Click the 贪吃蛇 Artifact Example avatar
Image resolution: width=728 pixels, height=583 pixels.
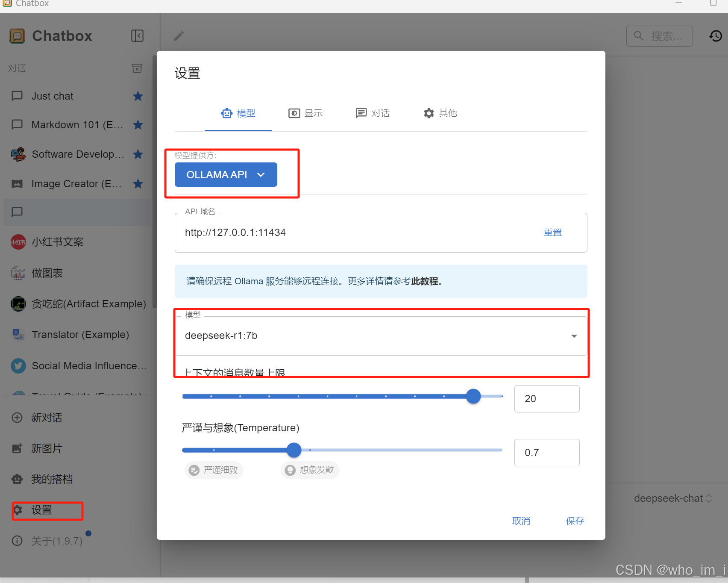point(18,304)
